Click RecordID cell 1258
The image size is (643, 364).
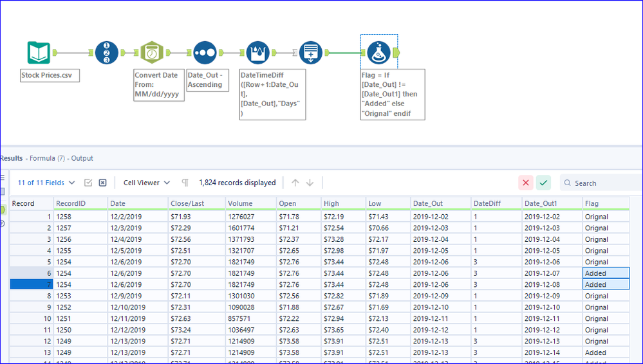tap(80, 217)
